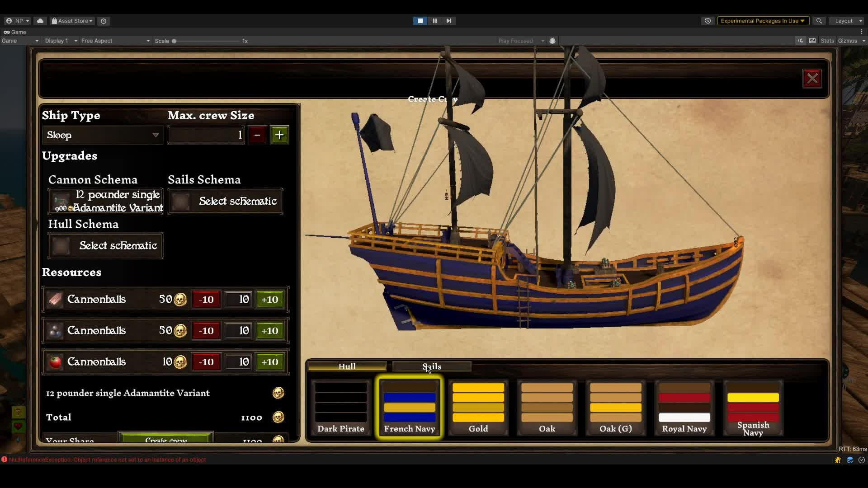Open the Free Aspect dropdown

(115, 41)
